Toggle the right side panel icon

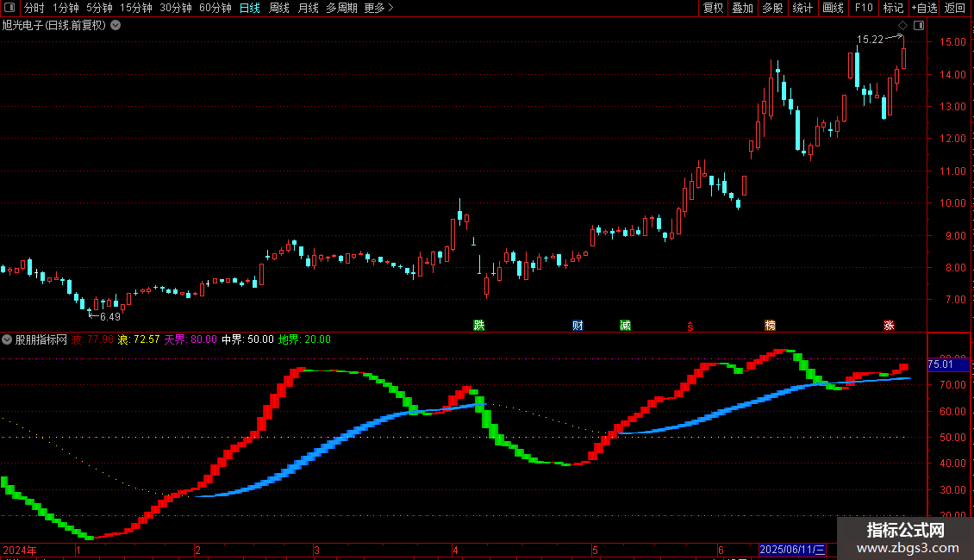coord(919,26)
